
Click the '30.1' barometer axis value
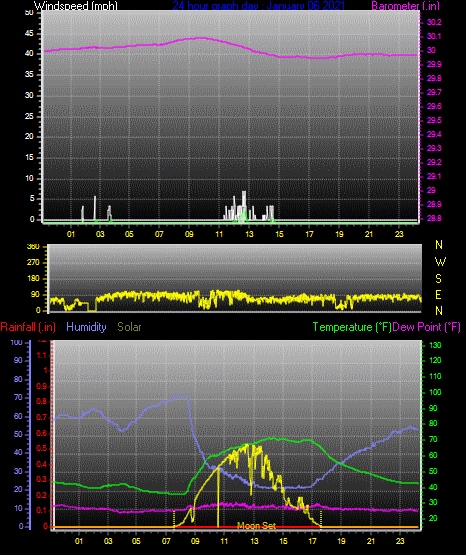point(434,36)
